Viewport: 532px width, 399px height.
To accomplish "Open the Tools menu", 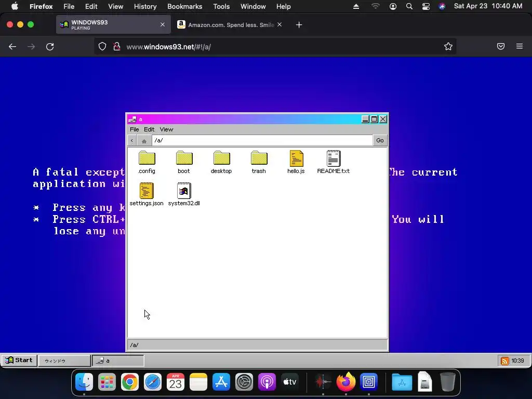I will (221, 6).
